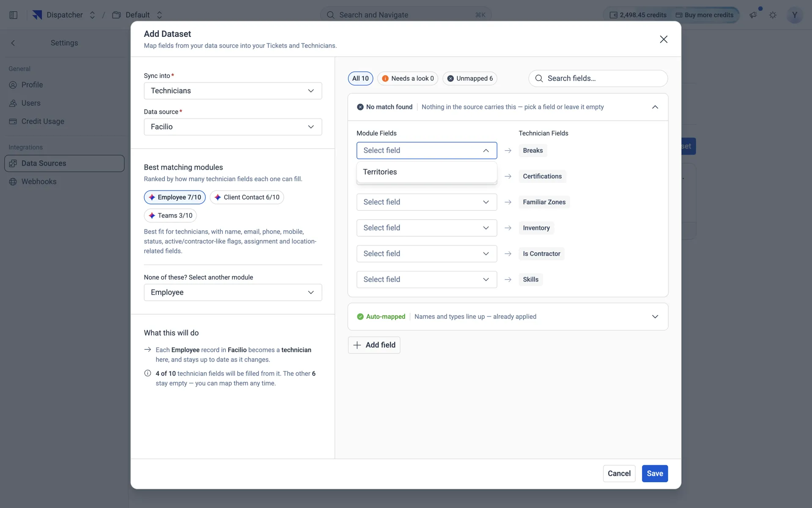The width and height of the screenshot is (812, 508).
Task: Click the green Auto-mapped check icon
Action: pyautogui.click(x=360, y=317)
